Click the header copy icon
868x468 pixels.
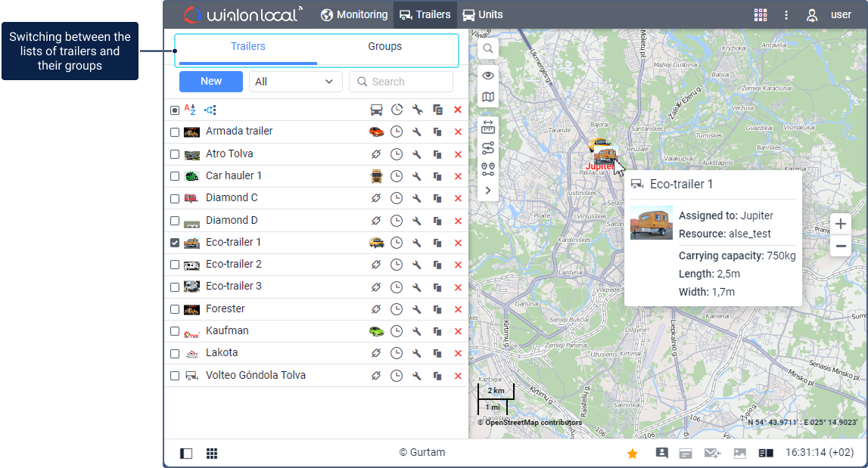(x=437, y=110)
